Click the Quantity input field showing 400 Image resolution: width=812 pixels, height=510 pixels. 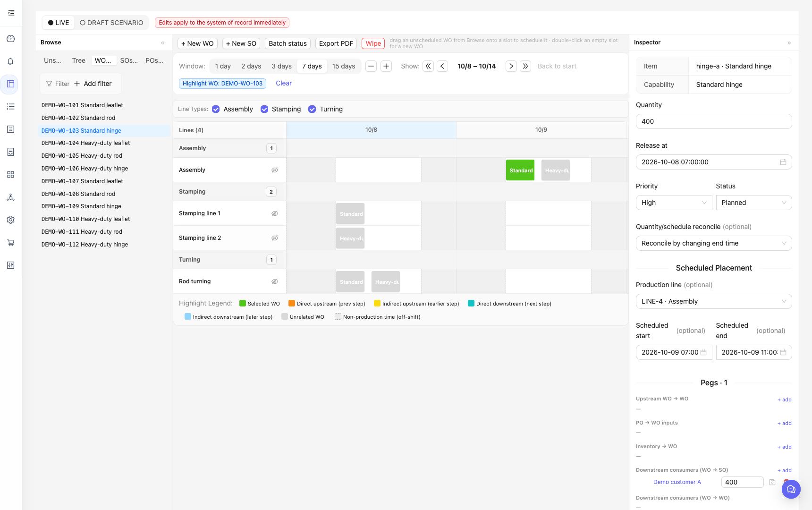click(714, 121)
